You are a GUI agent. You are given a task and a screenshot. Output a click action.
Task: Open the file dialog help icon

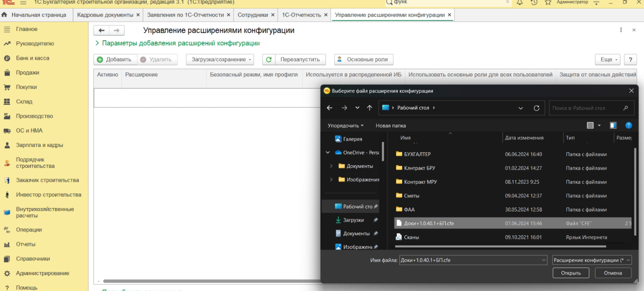click(628, 126)
